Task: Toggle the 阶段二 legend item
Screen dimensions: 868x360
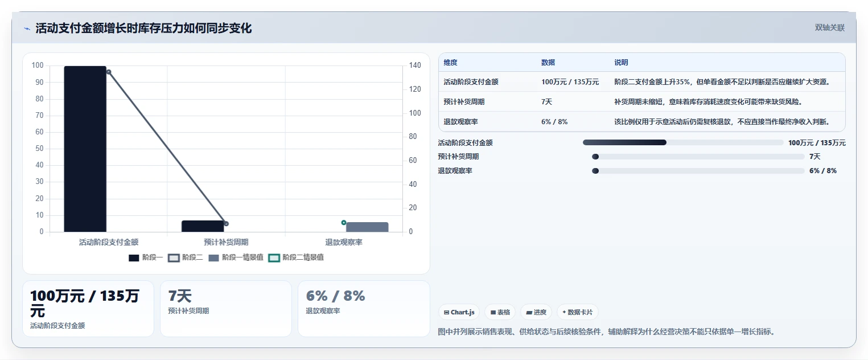Action: click(186, 257)
